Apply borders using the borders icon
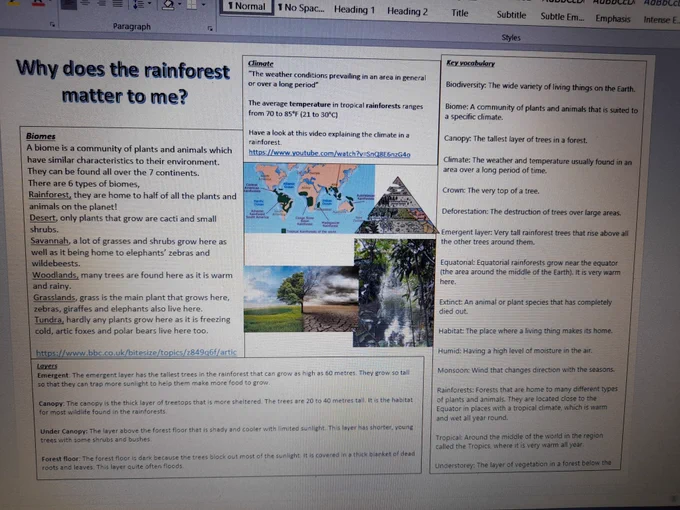 [x=192, y=5]
